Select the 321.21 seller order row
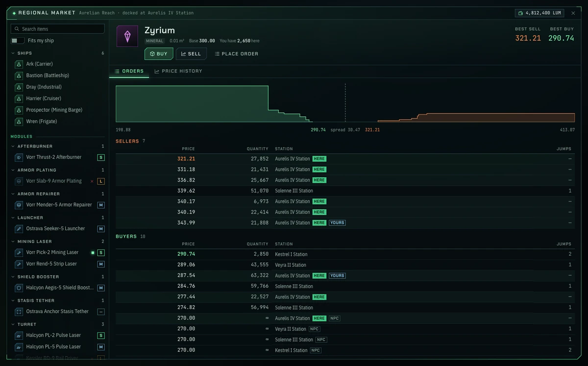The height and width of the screenshot is (366, 588). tap(345, 159)
